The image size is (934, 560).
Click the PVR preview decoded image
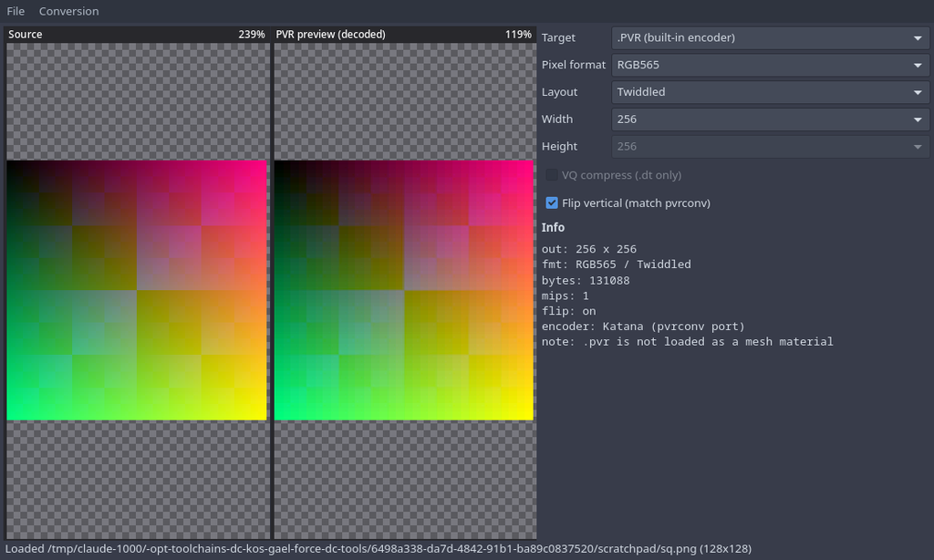click(x=404, y=290)
